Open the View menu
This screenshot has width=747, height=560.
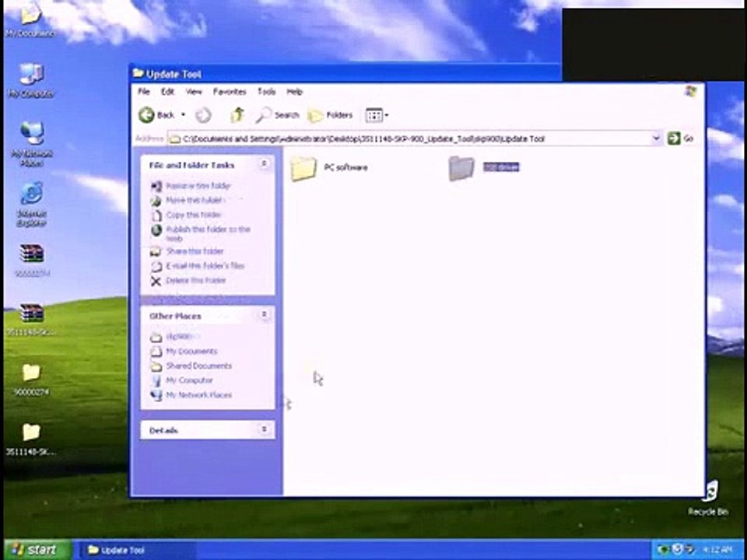point(194,92)
